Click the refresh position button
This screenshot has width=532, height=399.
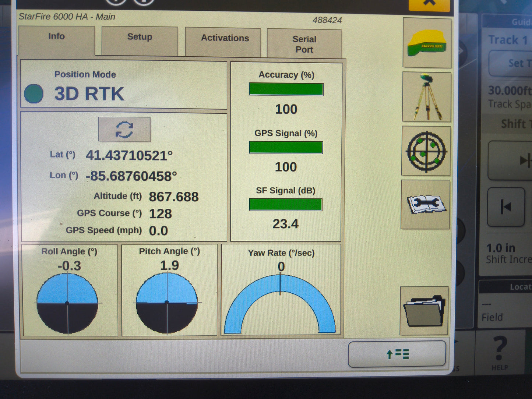coord(124,130)
